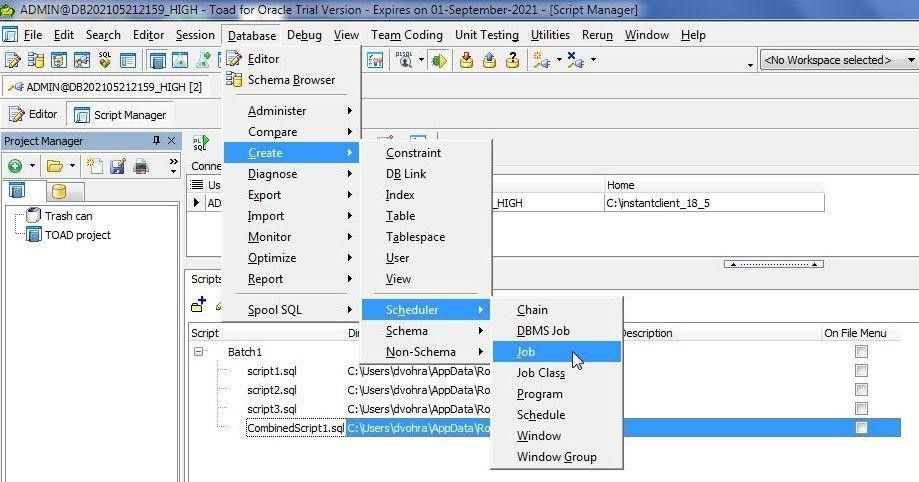Choose Window Group from Scheduler submenu
Image resolution: width=919 pixels, height=482 pixels.
tap(556, 457)
